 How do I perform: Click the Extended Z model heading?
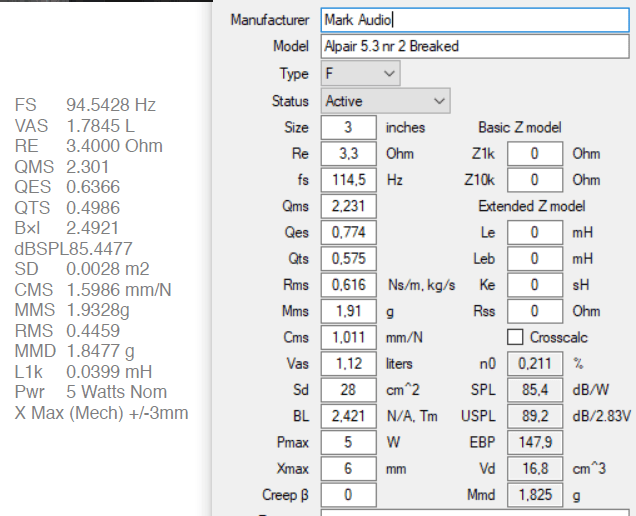point(531,206)
